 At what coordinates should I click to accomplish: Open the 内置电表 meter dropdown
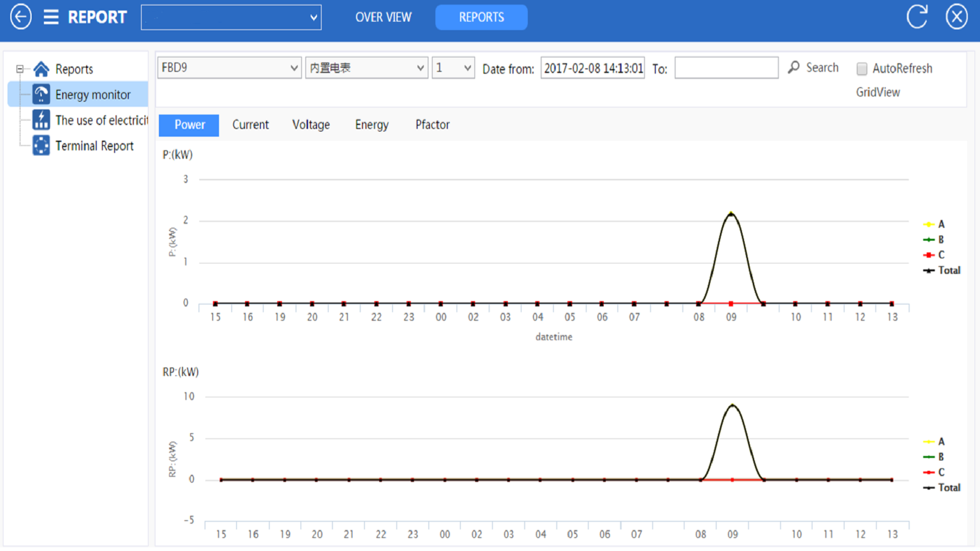tap(366, 68)
